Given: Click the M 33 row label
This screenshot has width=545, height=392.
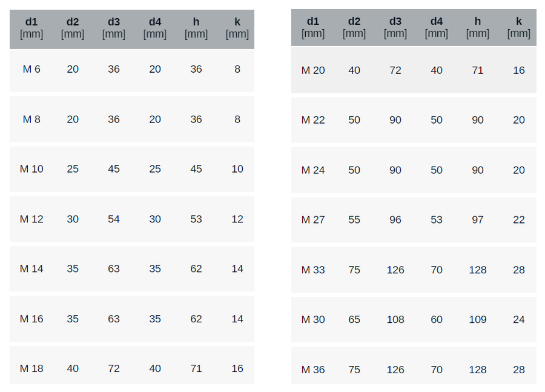Looking at the screenshot, I should coord(313,270).
